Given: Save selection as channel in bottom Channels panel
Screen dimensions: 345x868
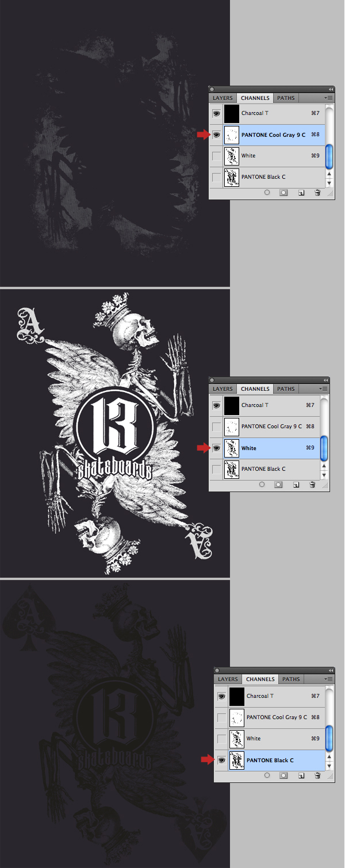Looking at the screenshot, I should coord(283,775).
